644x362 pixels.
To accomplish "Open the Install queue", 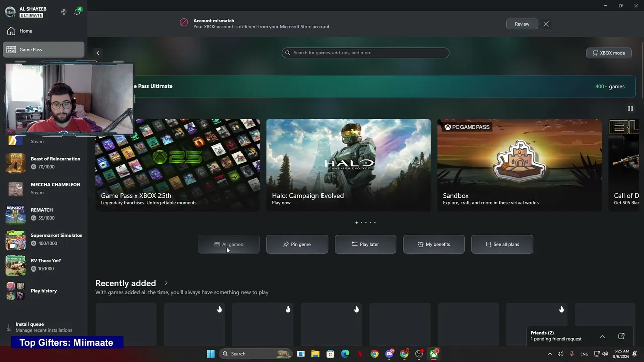I will (43, 327).
